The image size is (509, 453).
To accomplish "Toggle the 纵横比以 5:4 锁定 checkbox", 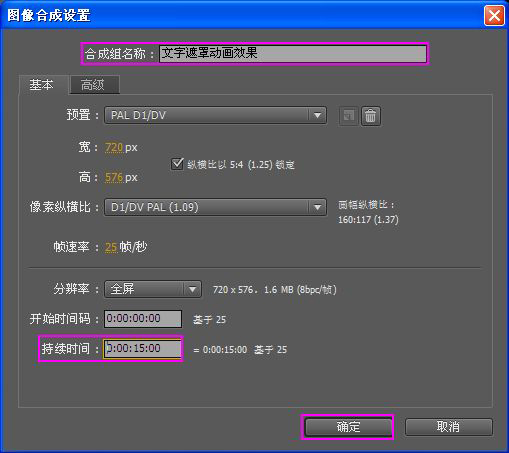I will 177,164.
